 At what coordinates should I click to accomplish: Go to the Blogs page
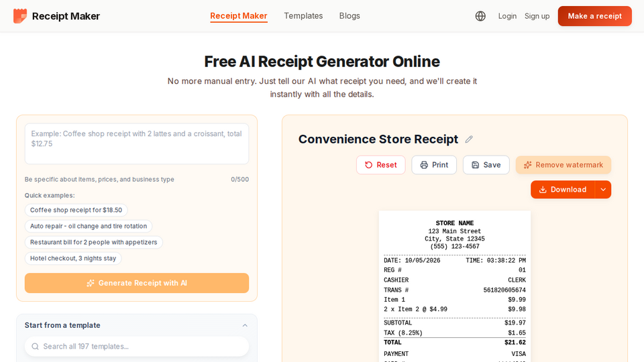click(x=350, y=16)
